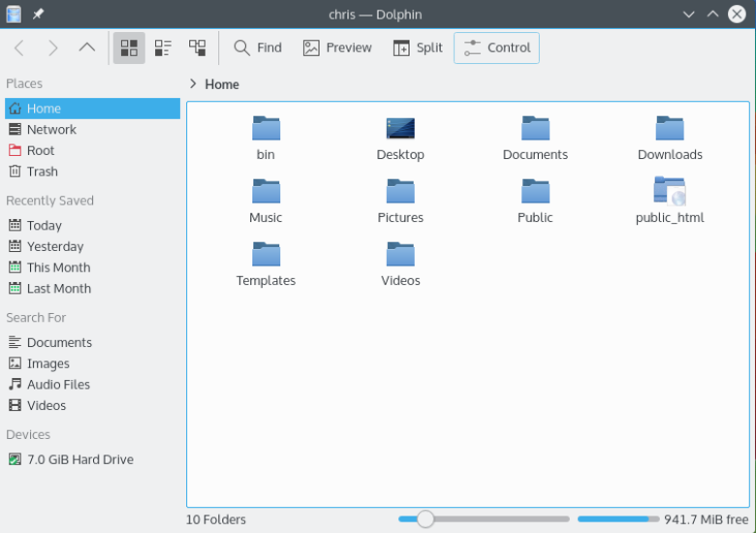The height and width of the screenshot is (533, 756).
Task: Click the zoom slider handle
Action: pos(425,519)
